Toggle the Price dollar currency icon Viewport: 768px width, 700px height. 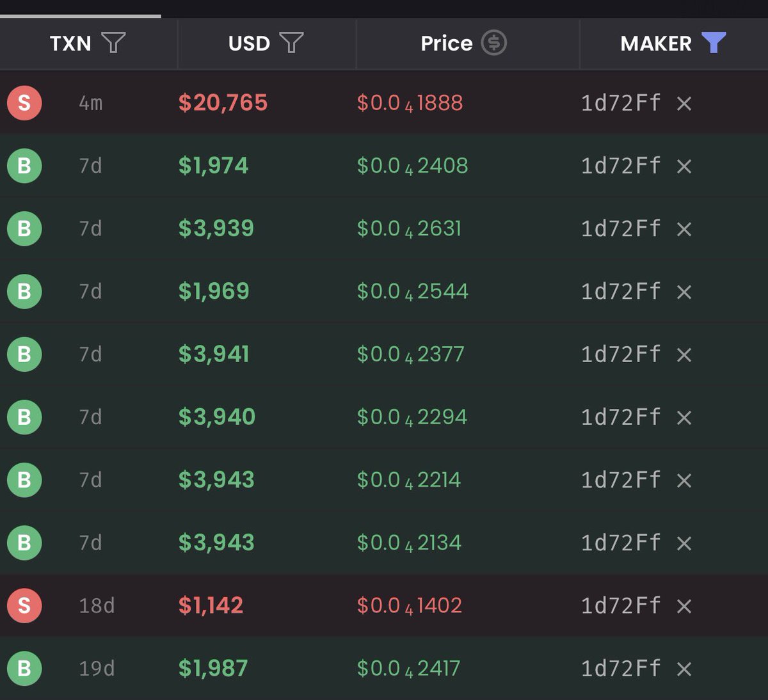[493, 43]
